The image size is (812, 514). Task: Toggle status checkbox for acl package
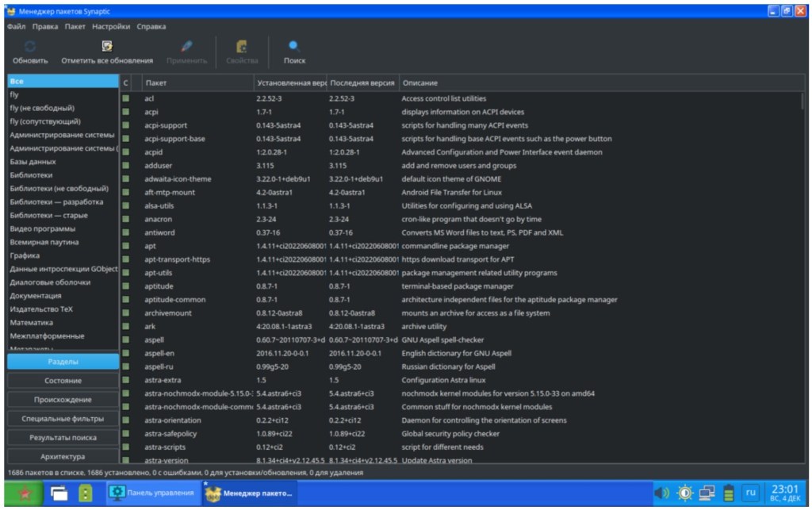125,98
